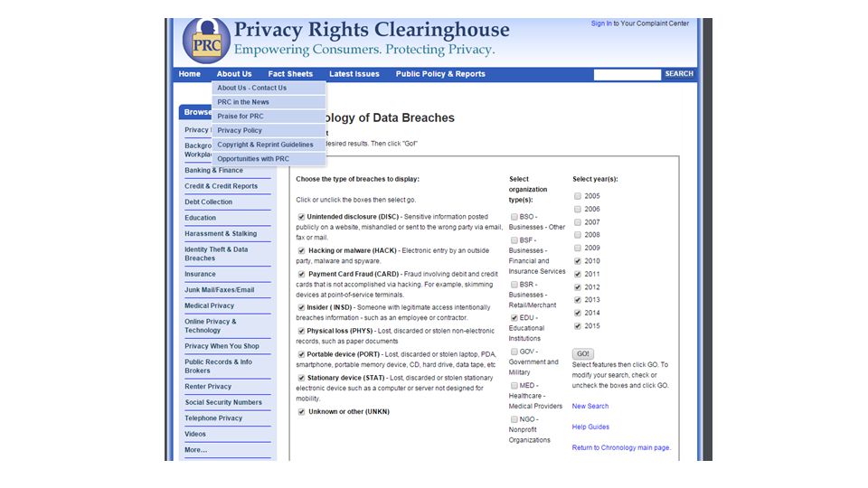Open the Help Guides link
This screenshot has height=488, width=868.
[x=590, y=427]
